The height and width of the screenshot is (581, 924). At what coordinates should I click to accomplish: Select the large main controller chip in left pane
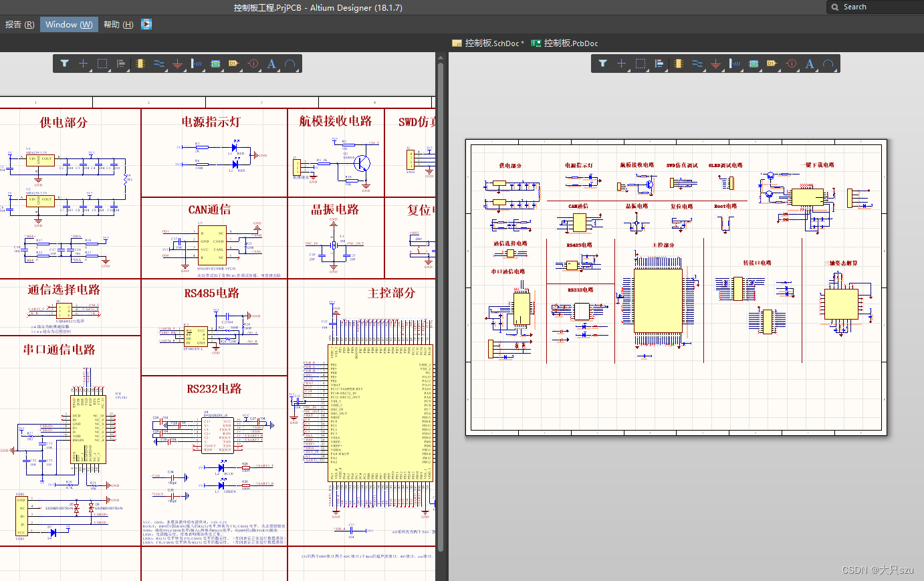coord(380,413)
